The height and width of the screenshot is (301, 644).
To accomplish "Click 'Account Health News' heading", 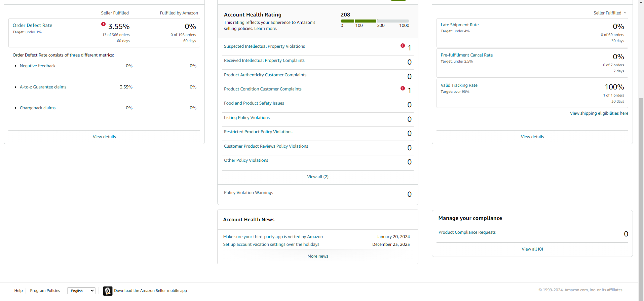I will point(249,220).
